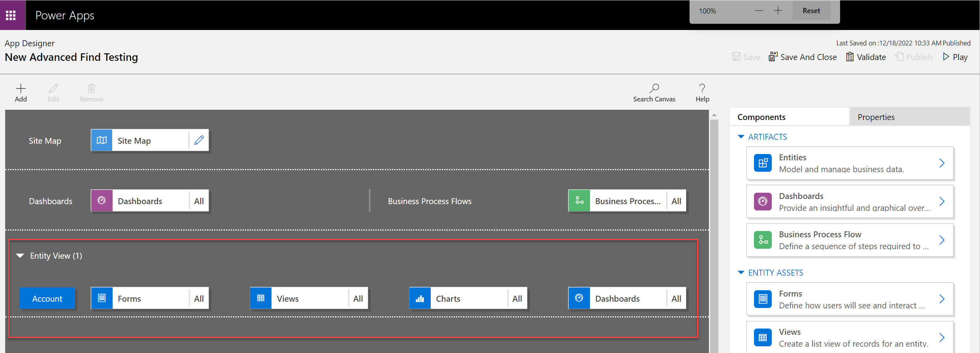Image resolution: width=980 pixels, height=353 pixels.
Task: Select the green Business Process tile icon
Action: 579,201
